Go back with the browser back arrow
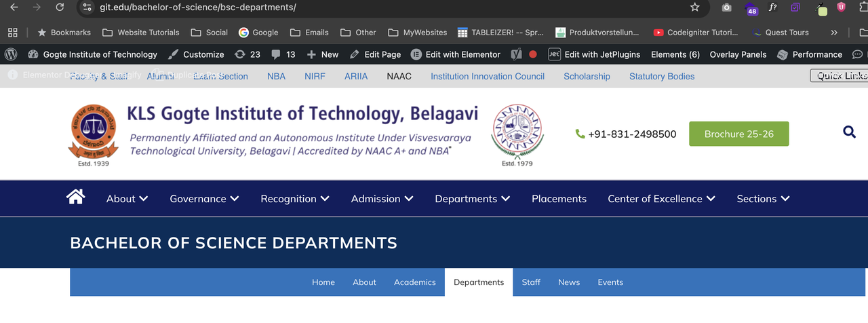The height and width of the screenshot is (323, 868). pyautogui.click(x=15, y=7)
